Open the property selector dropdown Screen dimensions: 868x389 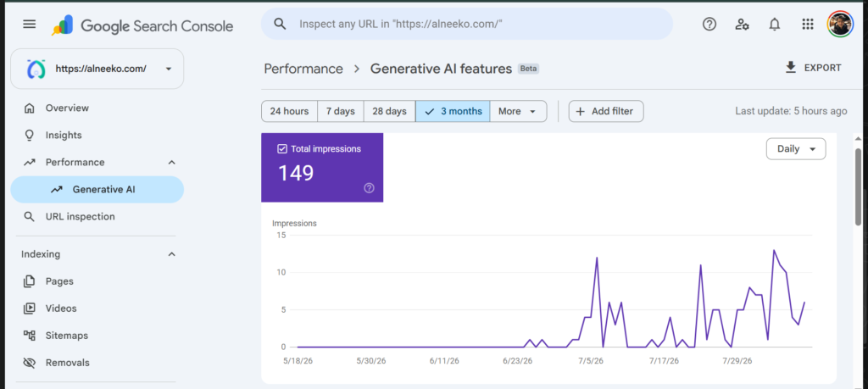coord(97,69)
